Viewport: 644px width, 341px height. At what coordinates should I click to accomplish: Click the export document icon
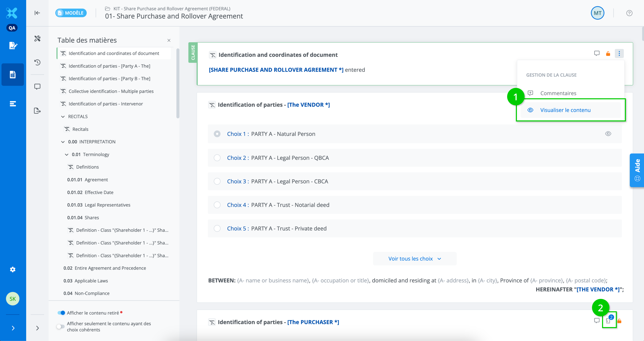(37, 111)
